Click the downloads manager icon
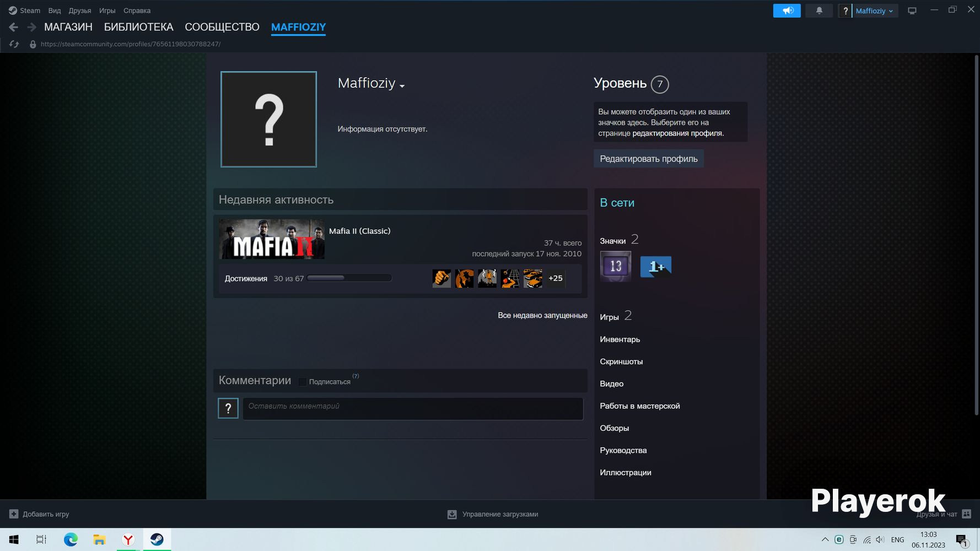The image size is (980, 551). click(452, 514)
